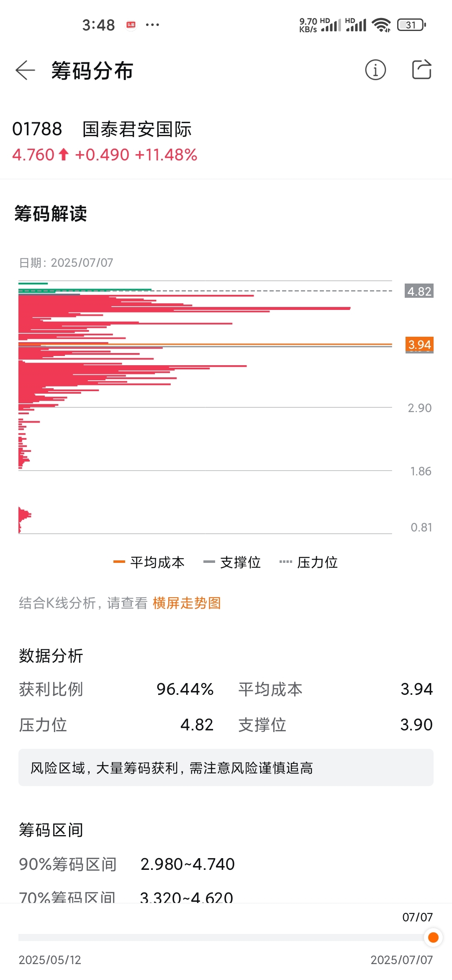Tap the notification app icon in status bar
This screenshot has width=452, height=980.
pos(131,25)
